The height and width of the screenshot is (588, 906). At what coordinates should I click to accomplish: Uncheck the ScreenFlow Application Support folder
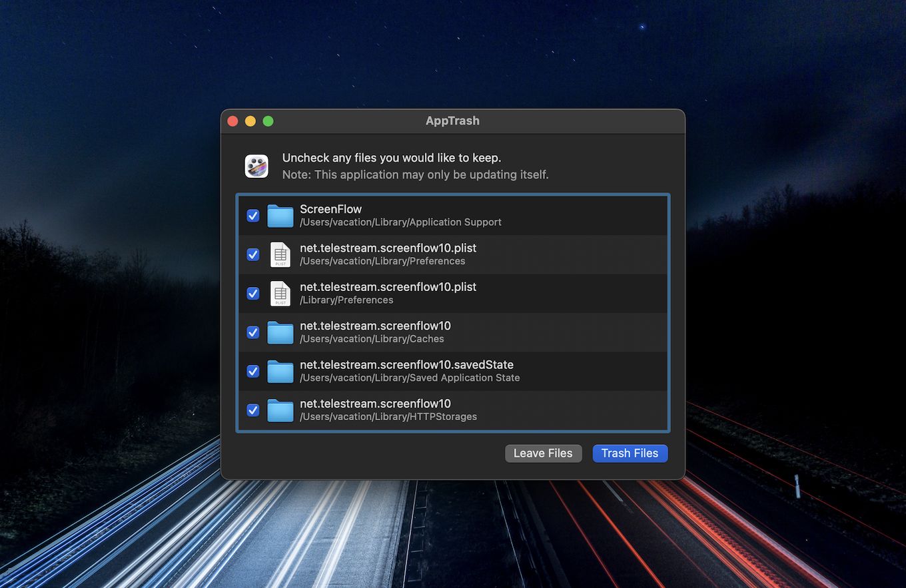point(252,215)
